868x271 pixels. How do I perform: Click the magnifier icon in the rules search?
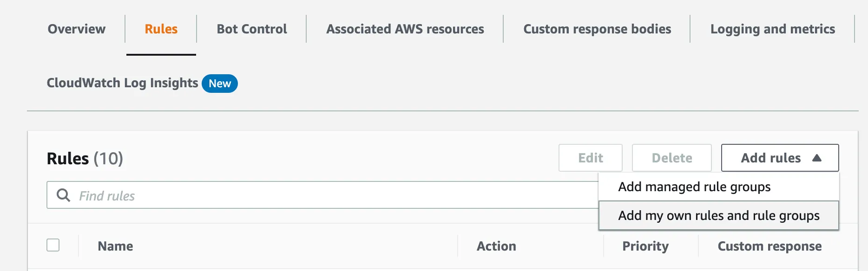click(x=63, y=195)
